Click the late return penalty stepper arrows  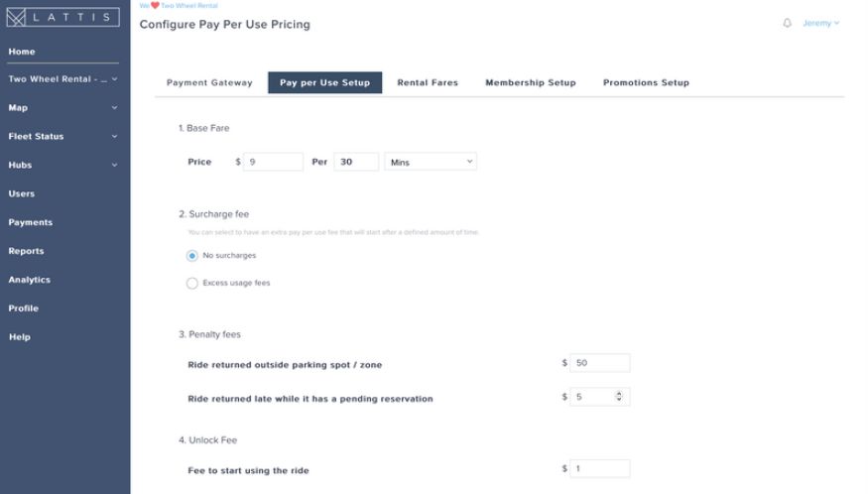coord(620,397)
